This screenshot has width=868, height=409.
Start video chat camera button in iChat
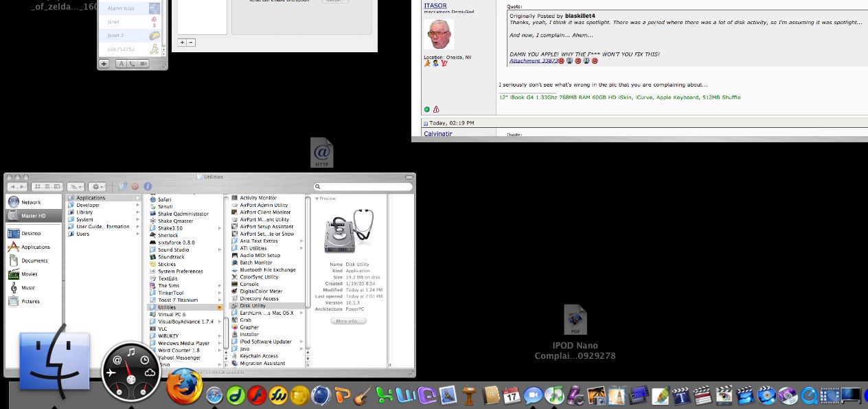(x=144, y=63)
